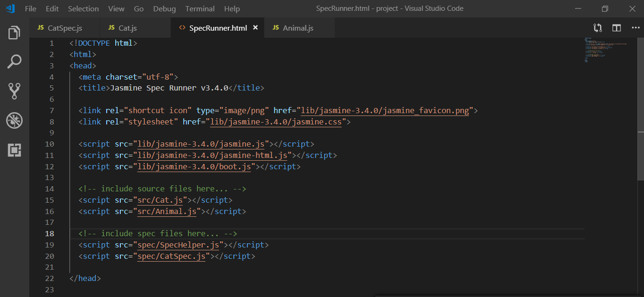Open the Debug view in the Activity Bar

(x=14, y=120)
